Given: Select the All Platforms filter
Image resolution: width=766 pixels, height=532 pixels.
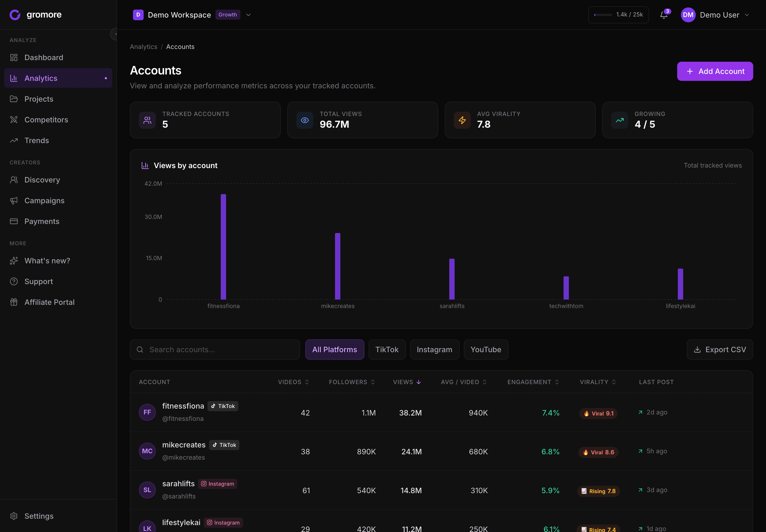Looking at the screenshot, I should point(335,349).
